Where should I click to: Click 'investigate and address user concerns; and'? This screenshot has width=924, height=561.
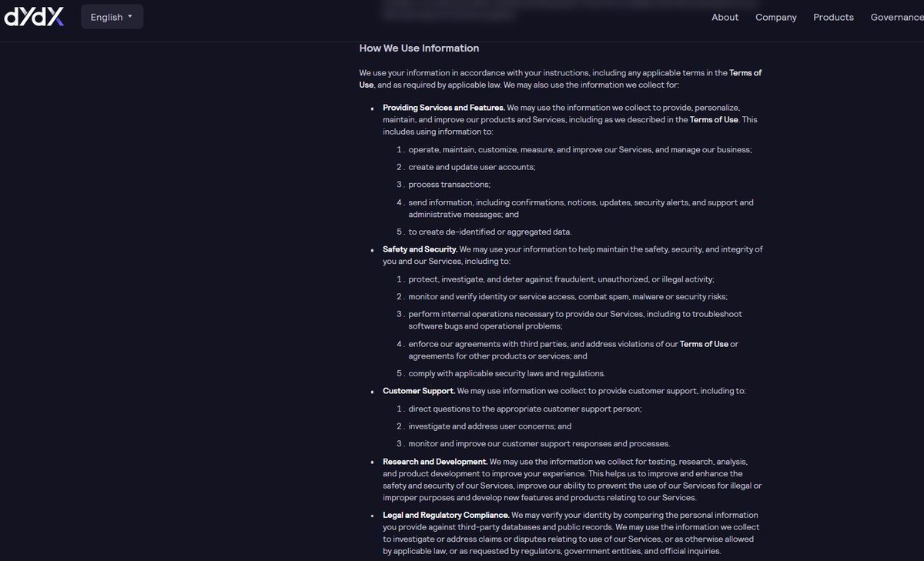(x=490, y=426)
